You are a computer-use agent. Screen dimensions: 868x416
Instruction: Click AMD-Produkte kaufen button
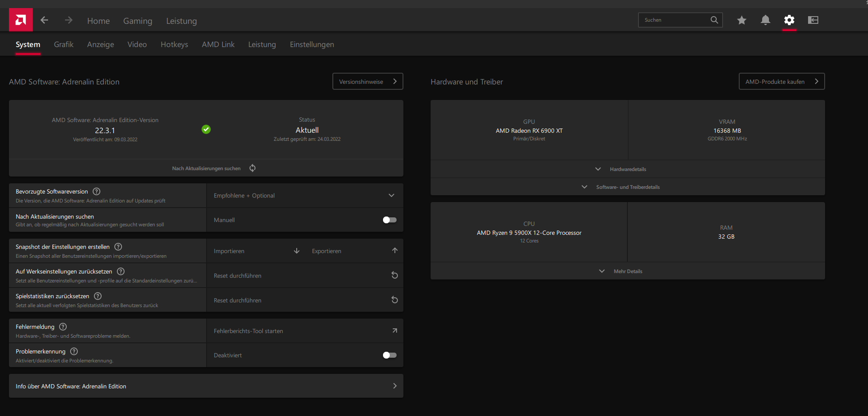[782, 81]
